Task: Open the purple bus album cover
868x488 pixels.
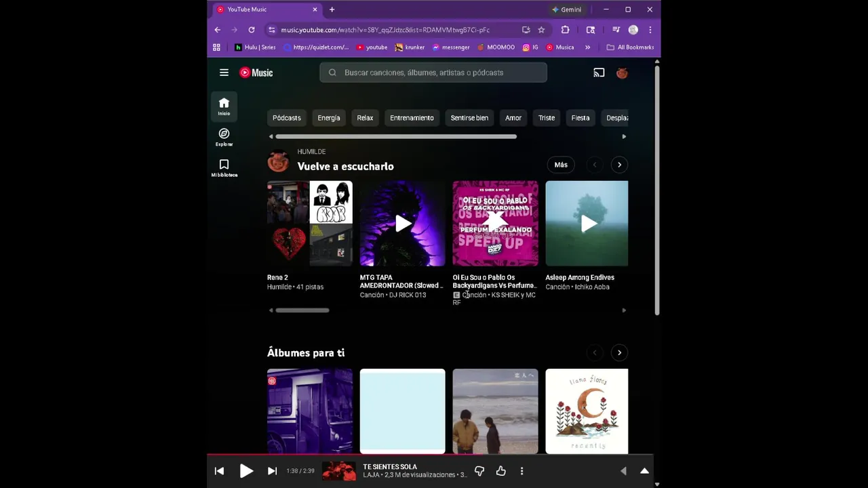Action: pos(310,411)
